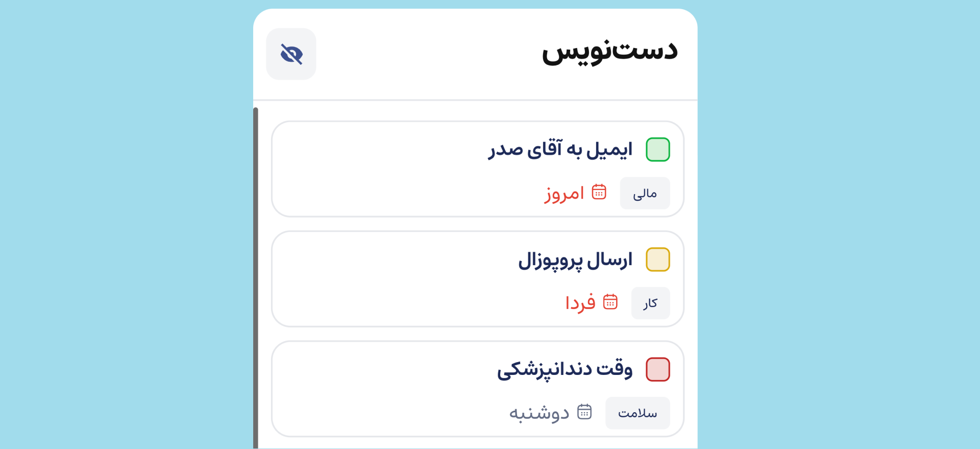980x449 pixels.
Task: Select the کار tag on the proposal task
Action: 650,303
